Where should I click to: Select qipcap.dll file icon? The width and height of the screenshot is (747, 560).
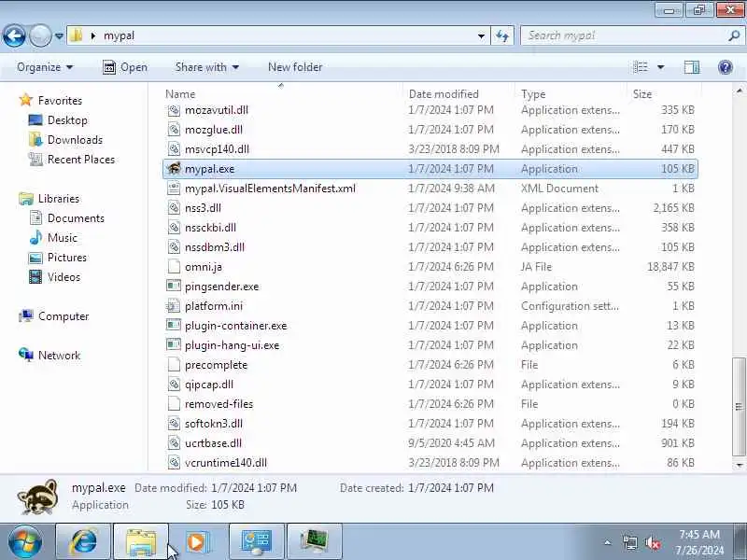174,385
